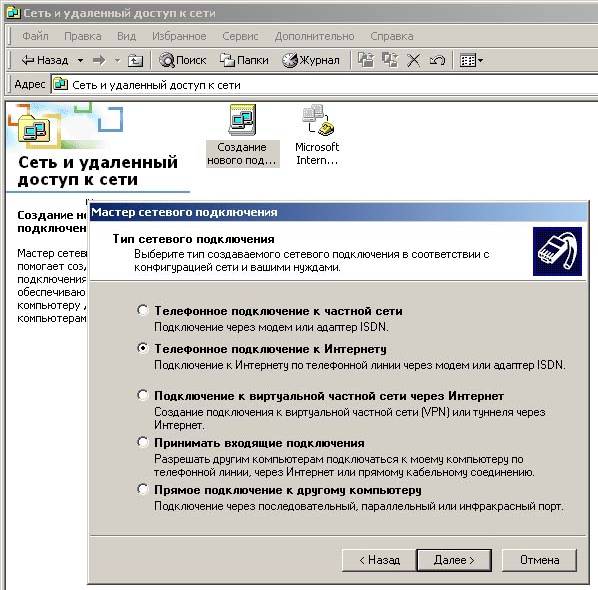
Task: Select Телефонное подключение к частной сети
Action: tap(143, 310)
